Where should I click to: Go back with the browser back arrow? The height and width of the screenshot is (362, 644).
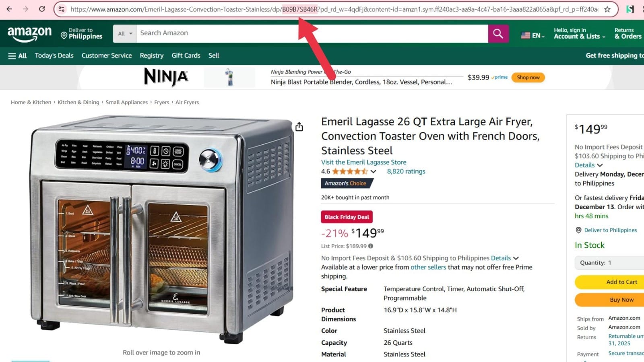click(x=9, y=9)
